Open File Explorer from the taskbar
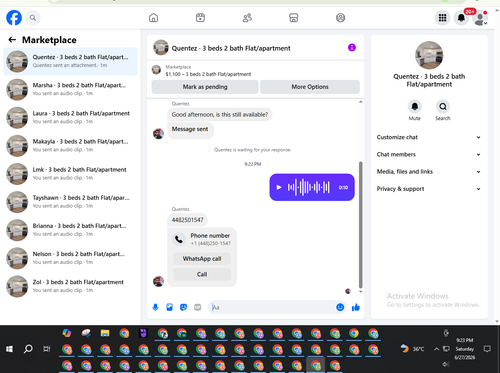 tap(105, 333)
